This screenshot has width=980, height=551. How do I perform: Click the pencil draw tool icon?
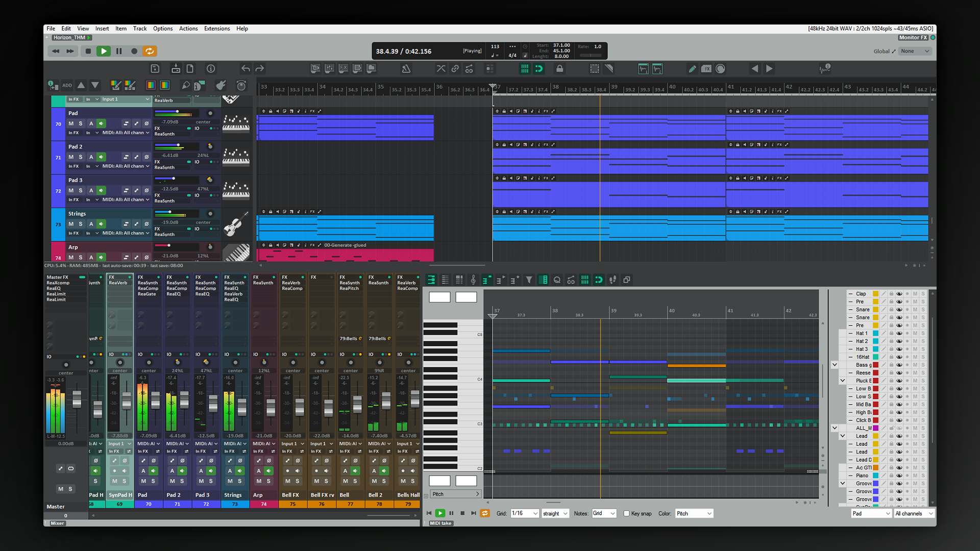click(692, 69)
